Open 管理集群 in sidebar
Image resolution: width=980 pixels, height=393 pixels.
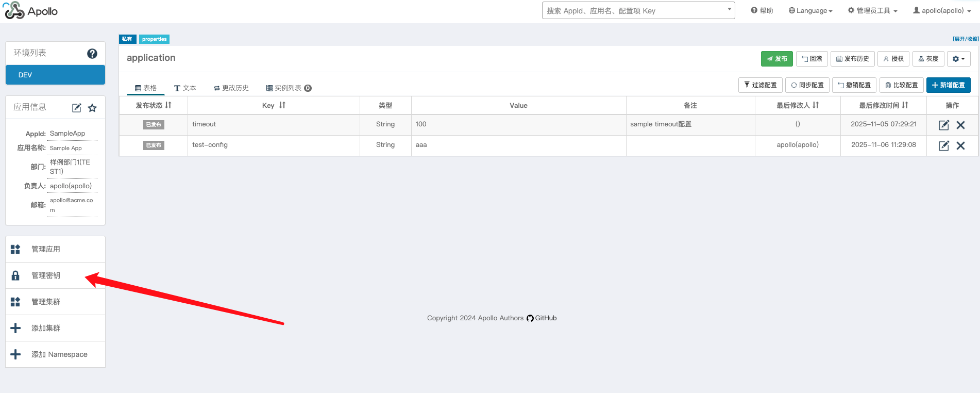[55, 302]
